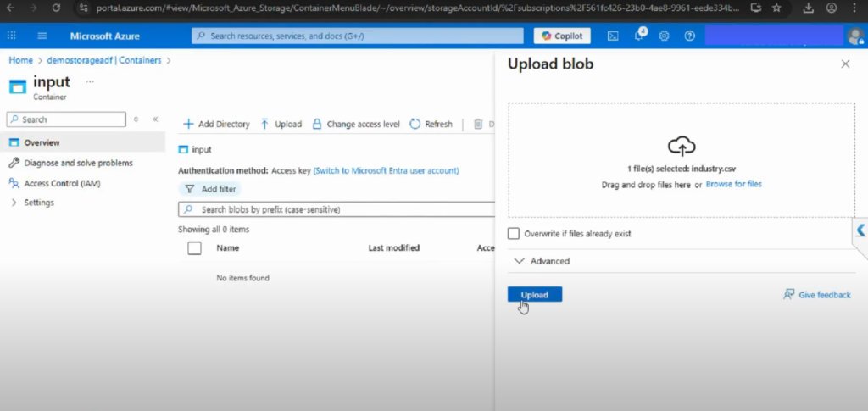
Task: Open browser downloads icon
Action: [808, 8]
